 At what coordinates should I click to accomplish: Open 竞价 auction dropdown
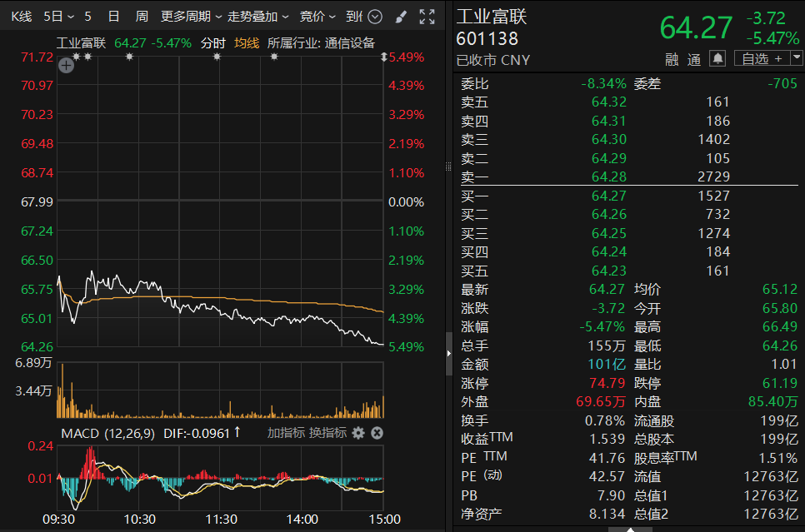point(317,17)
